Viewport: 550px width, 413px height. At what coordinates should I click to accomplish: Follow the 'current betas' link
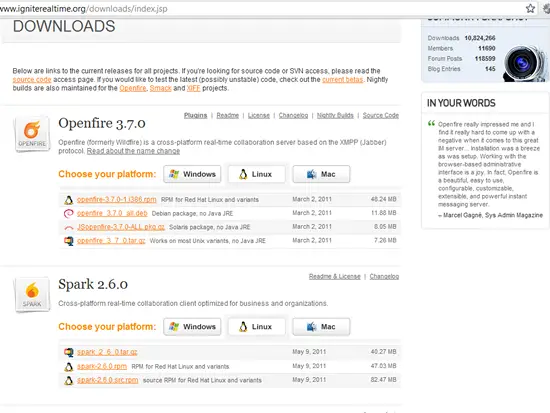pyautogui.click(x=342, y=80)
